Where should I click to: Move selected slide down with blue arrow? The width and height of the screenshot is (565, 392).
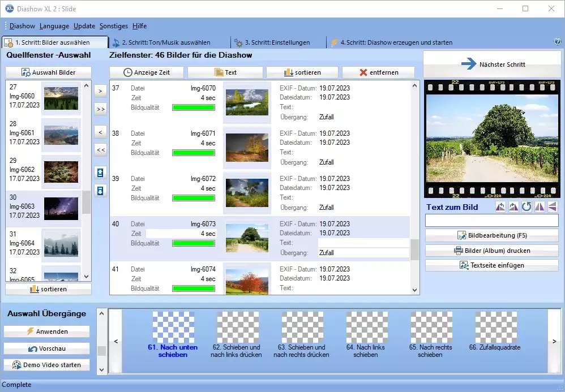100,191
